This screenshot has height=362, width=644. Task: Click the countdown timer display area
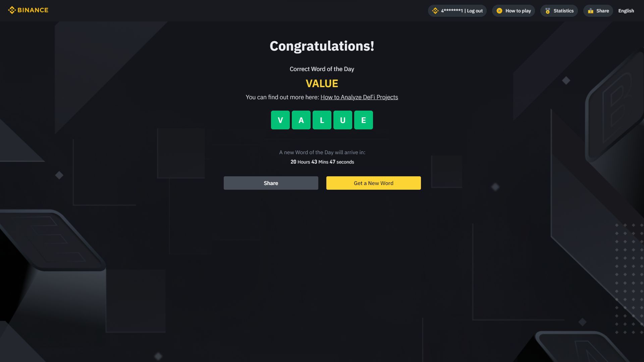pyautogui.click(x=322, y=161)
